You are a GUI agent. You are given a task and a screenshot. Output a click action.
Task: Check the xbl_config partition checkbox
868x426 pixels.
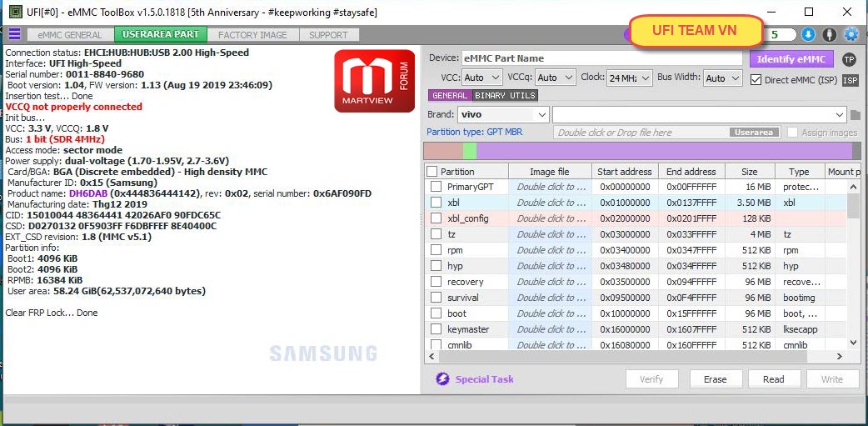436,218
